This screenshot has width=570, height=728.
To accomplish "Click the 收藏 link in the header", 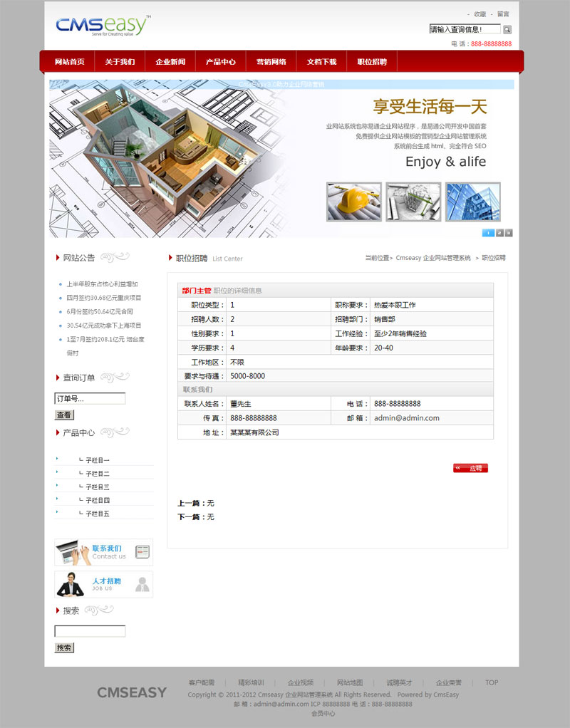I will pos(480,14).
